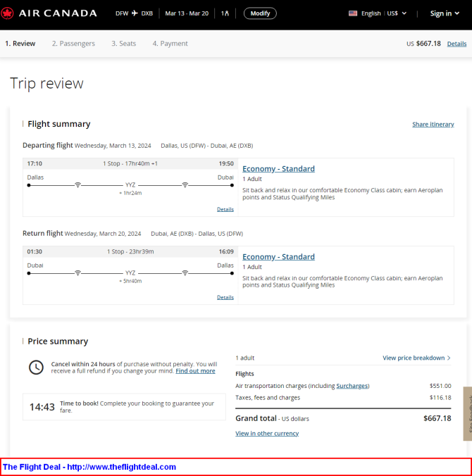The width and height of the screenshot is (472, 476).
Task: Click the 01:30 return departure time
Action: (35, 251)
